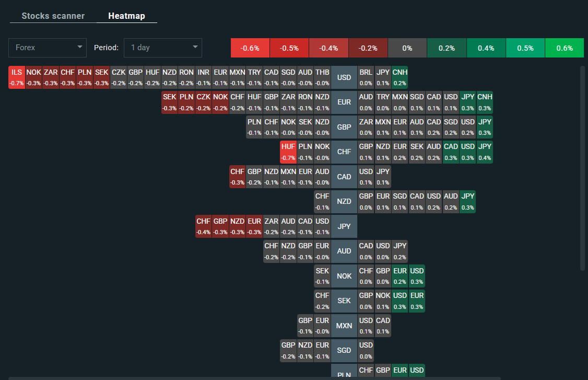The image size is (588, 380).
Task: Select the Heatmap tab
Action: [127, 16]
